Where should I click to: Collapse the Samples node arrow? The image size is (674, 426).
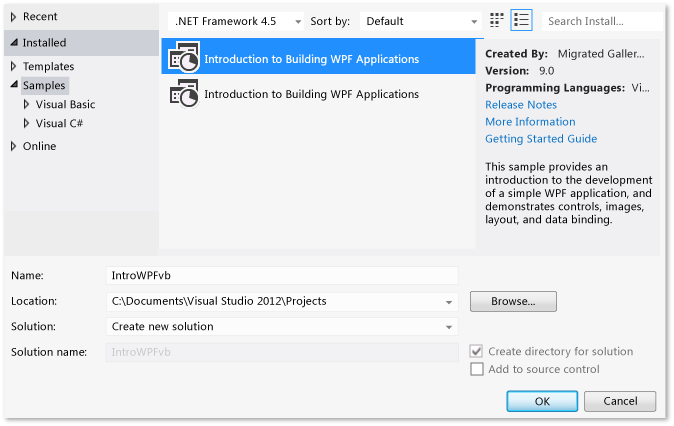click(14, 85)
